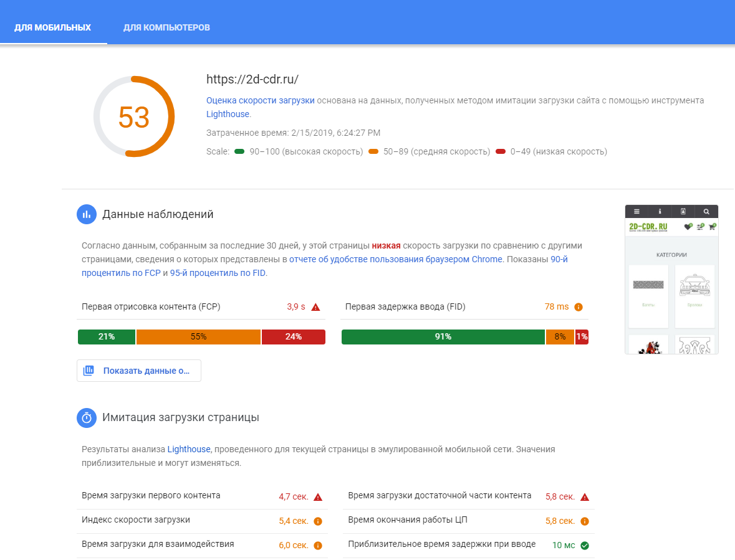Click the Время загрузки для взаимодействия label
Screen dimensions: 735x560
tap(158, 544)
